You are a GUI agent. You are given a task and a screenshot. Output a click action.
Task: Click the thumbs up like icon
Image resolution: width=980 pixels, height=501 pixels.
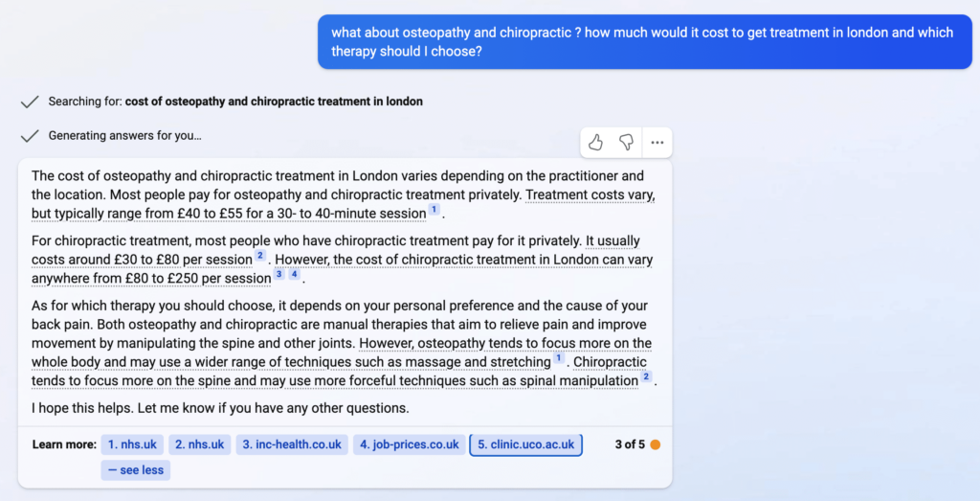pyautogui.click(x=595, y=143)
